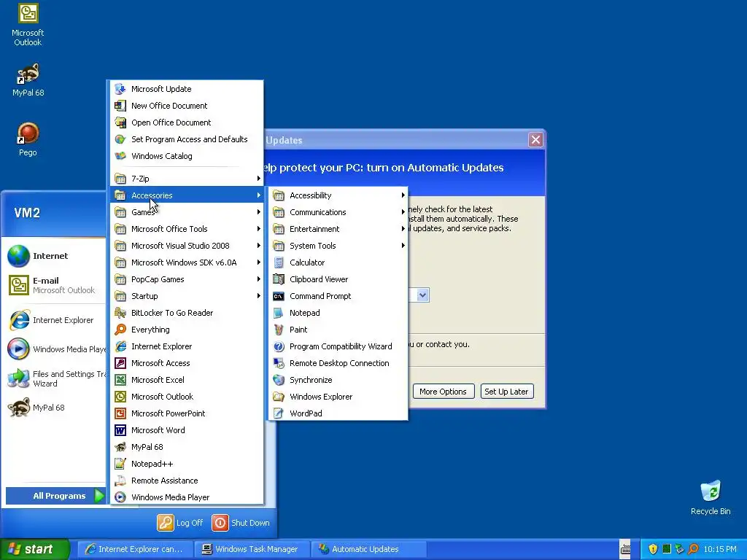Viewport: 747px width, 560px height.
Task: Open Microsoft Access from All Programs
Action: tap(187, 363)
